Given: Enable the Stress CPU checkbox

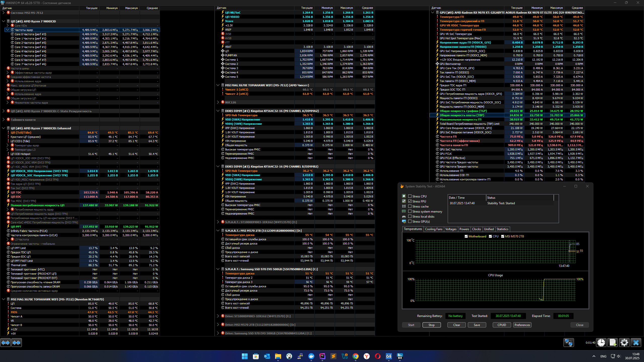Looking at the screenshot, I should point(410,196).
